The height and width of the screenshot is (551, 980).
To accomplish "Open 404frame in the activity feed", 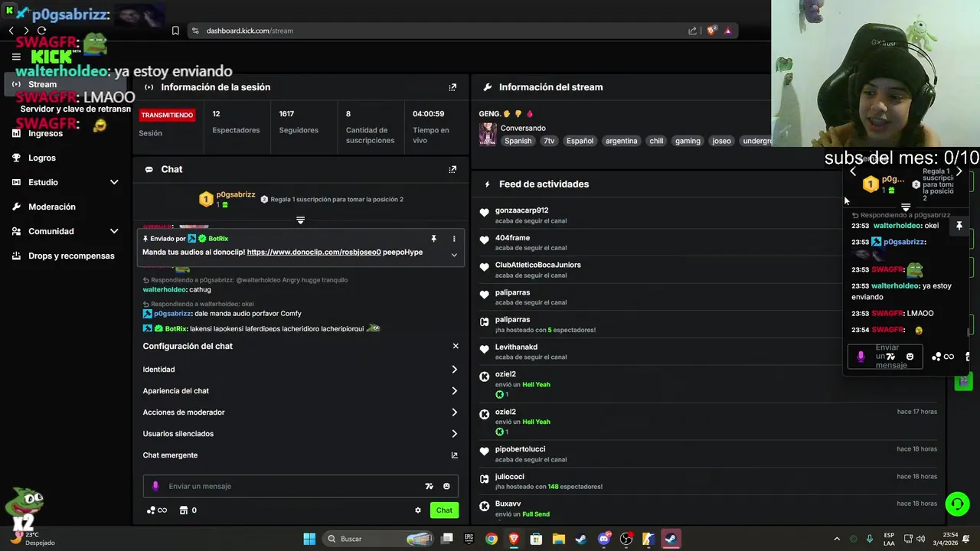I will (x=512, y=238).
